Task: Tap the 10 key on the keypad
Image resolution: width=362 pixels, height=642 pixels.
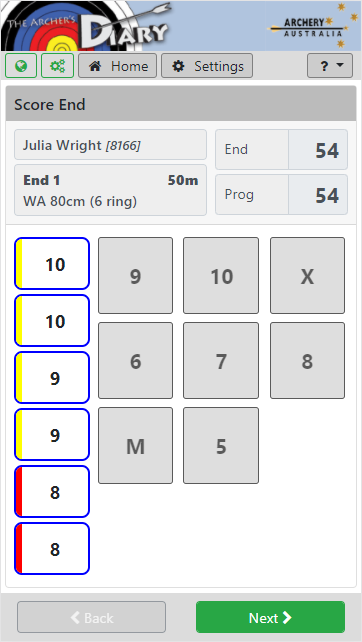Action: pyautogui.click(x=221, y=276)
